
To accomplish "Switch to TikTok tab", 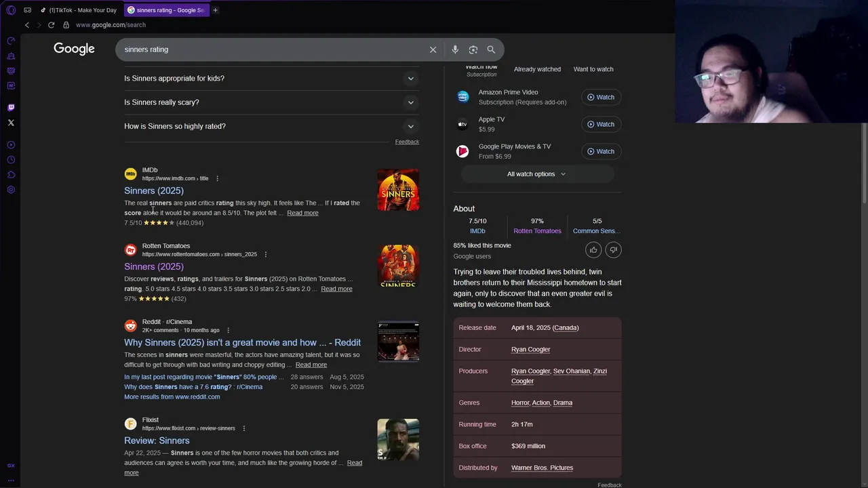I will click(x=78, y=10).
